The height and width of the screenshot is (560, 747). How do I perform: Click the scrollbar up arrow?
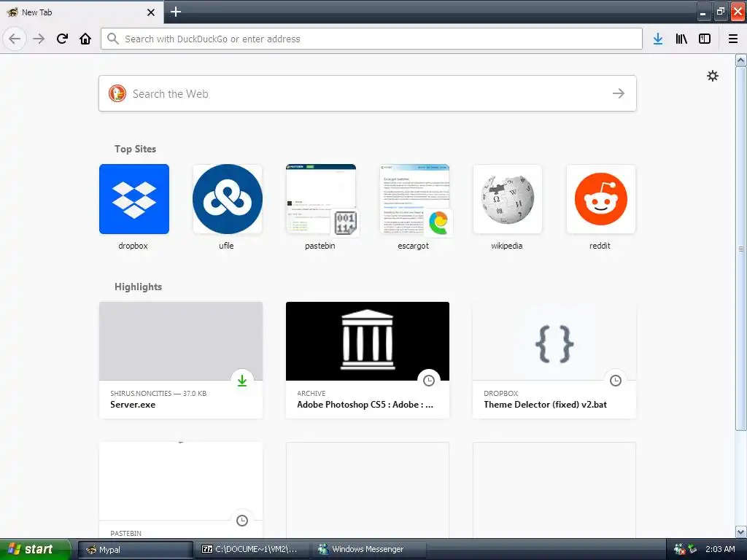click(741, 60)
